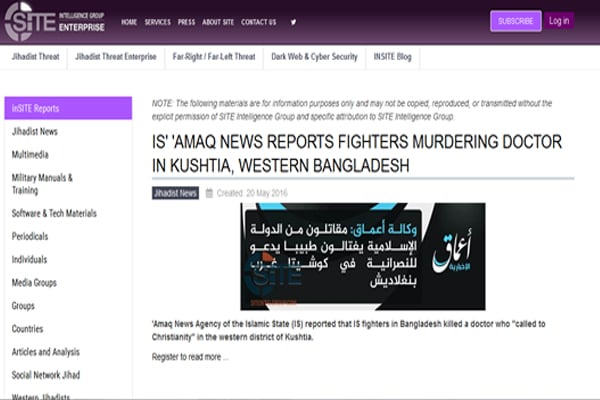
Task: Open Software & Tech Materials sidebar link
Action: (x=54, y=214)
